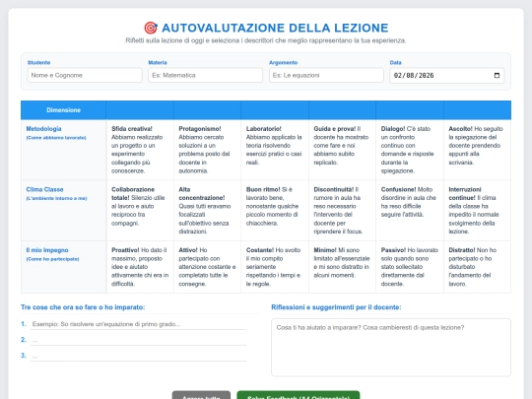
Task: Choose the 'Distratto!' descriptor
Action: point(477,267)
